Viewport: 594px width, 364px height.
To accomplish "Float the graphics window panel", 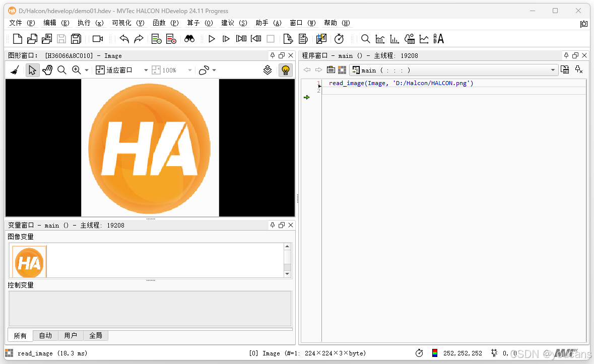I will (x=282, y=55).
